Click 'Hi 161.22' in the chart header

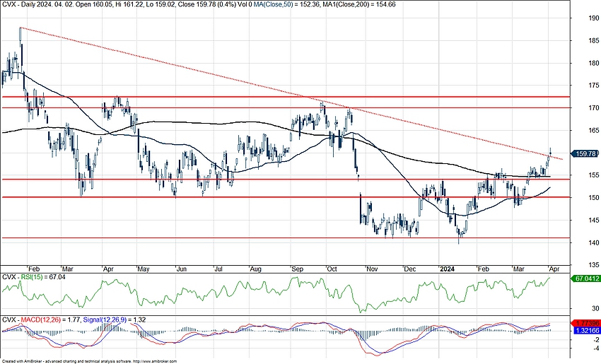click(131, 4)
